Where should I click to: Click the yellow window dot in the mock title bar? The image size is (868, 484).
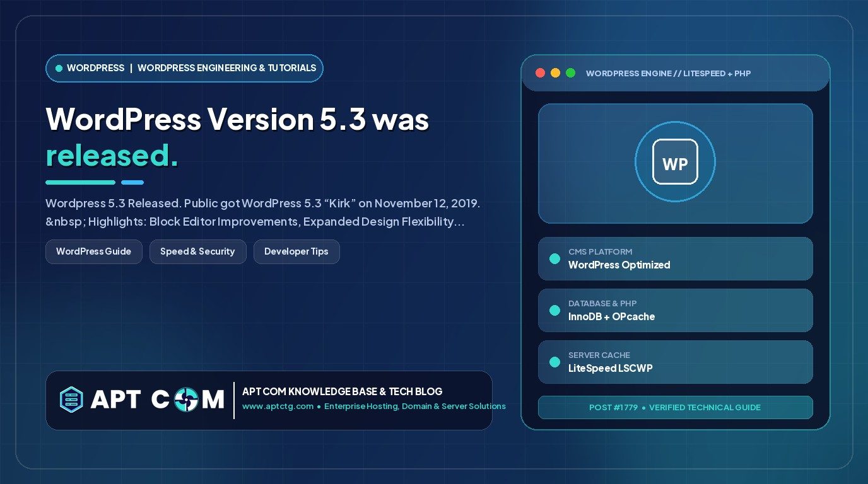(x=555, y=73)
